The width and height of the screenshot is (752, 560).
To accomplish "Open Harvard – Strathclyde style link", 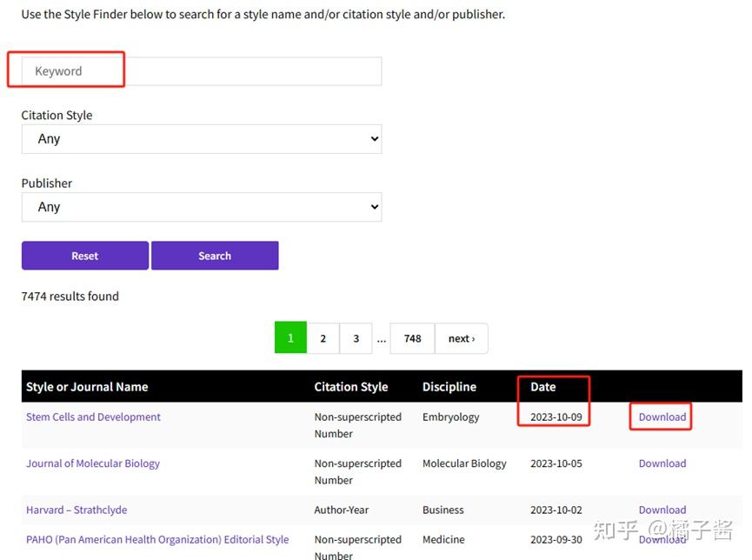I will 77,510.
